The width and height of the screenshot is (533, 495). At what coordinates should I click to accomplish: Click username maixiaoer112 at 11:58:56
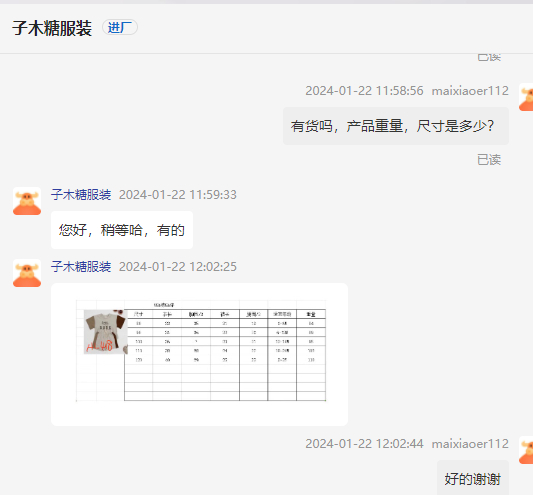470,91
